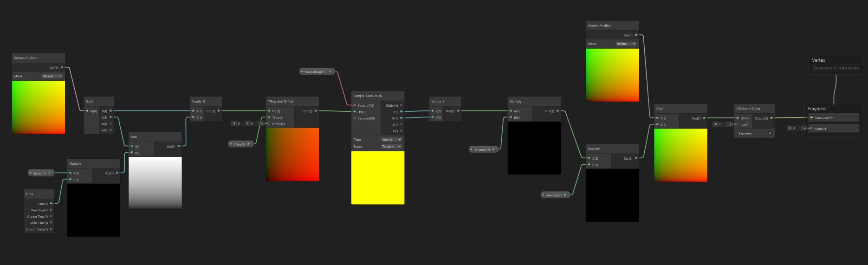Image resolution: width=868 pixels, height=265 pixels.
Task: Click the Sine Time(1) output port
Action: pos(52,210)
